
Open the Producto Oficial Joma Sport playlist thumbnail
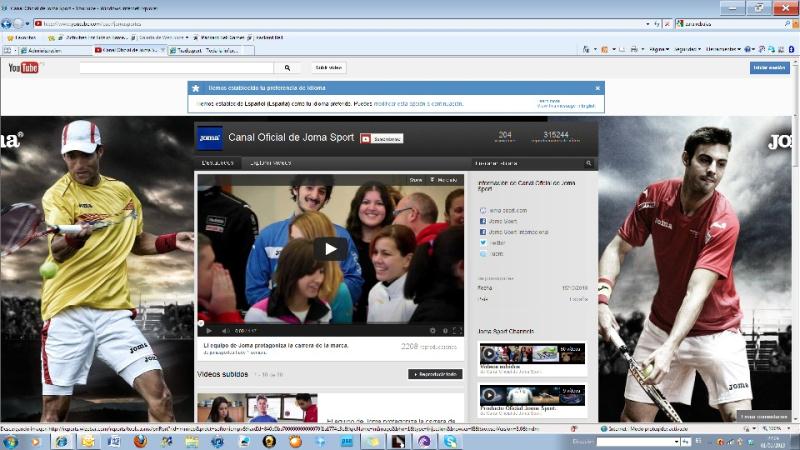point(532,395)
